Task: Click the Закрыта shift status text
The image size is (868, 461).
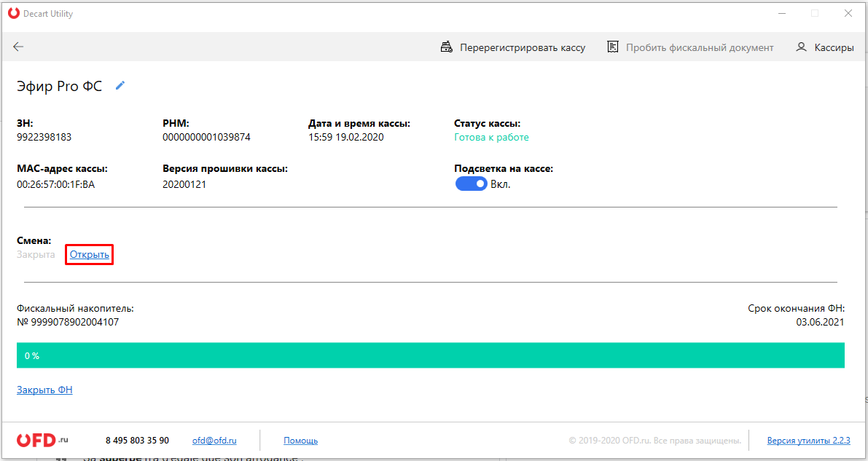Action: tap(36, 255)
